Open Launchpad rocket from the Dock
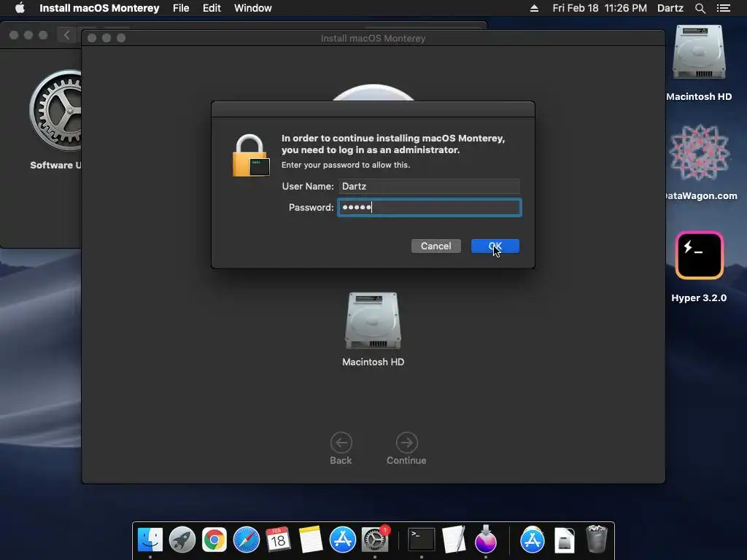Screen dimensions: 747x560 coord(182,540)
